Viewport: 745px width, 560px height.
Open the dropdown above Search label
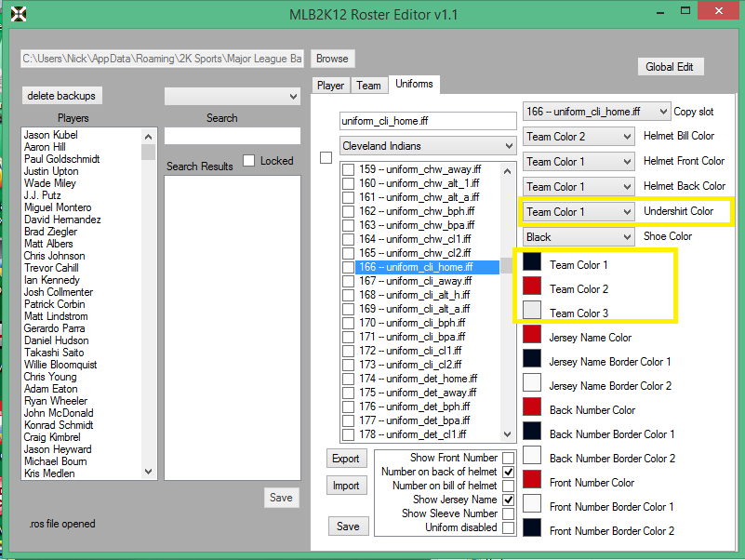click(x=233, y=97)
